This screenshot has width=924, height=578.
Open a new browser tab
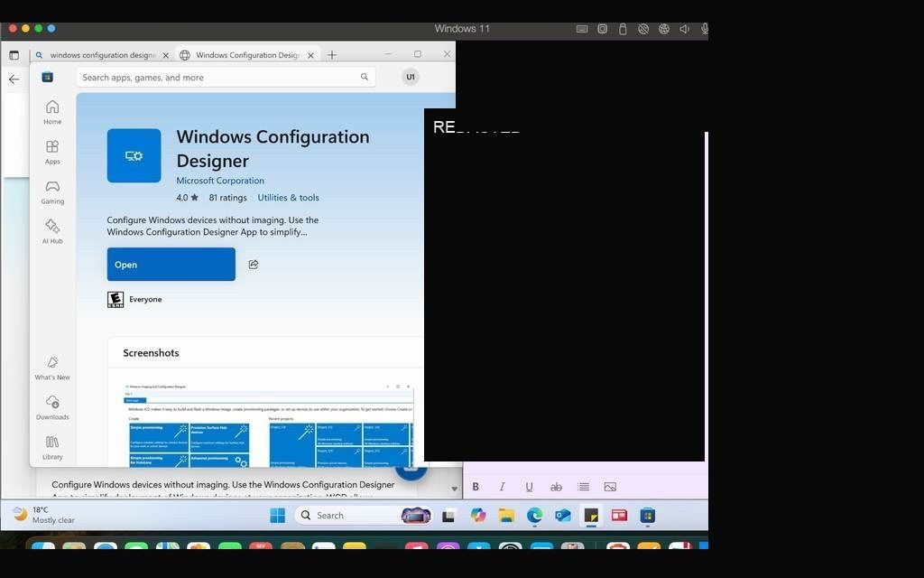tap(332, 55)
